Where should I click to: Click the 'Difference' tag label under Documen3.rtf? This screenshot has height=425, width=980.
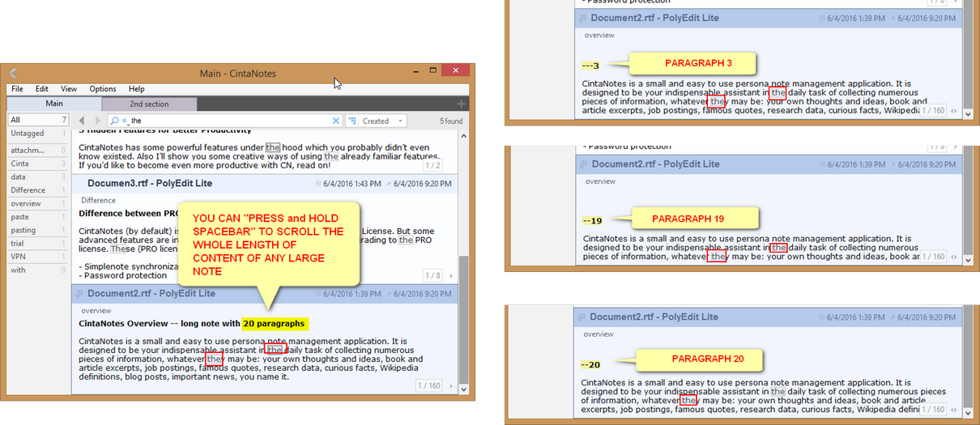(98, 200)
